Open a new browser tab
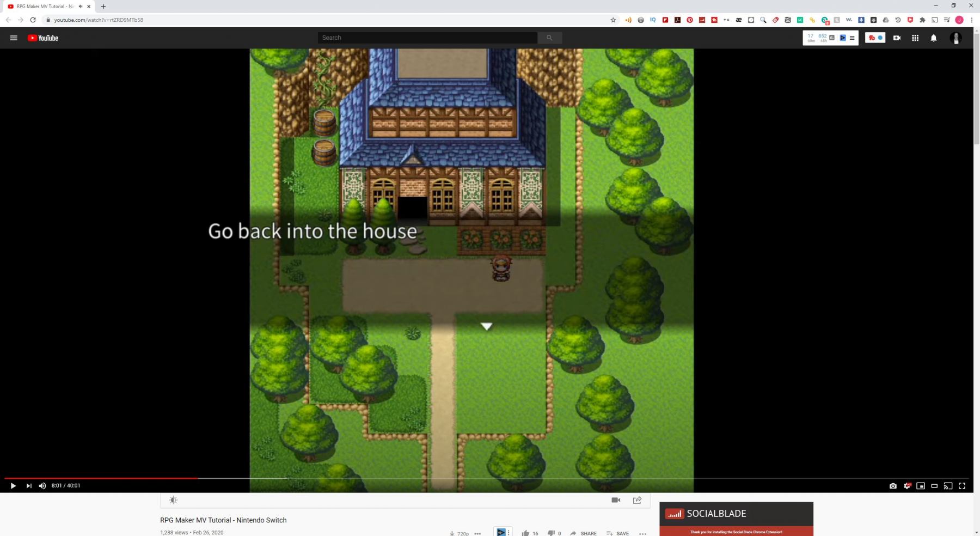This screenshot has width=980, height=536. coord(103,7)
